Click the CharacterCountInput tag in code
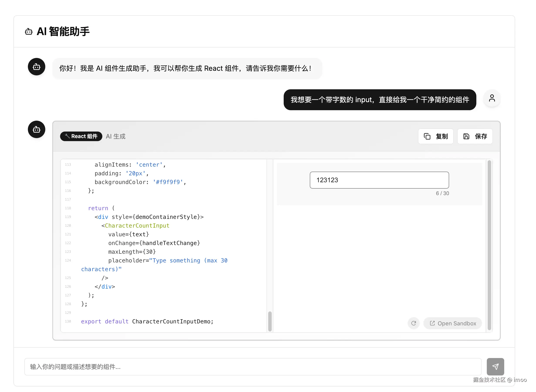 (x=137, y=225)
